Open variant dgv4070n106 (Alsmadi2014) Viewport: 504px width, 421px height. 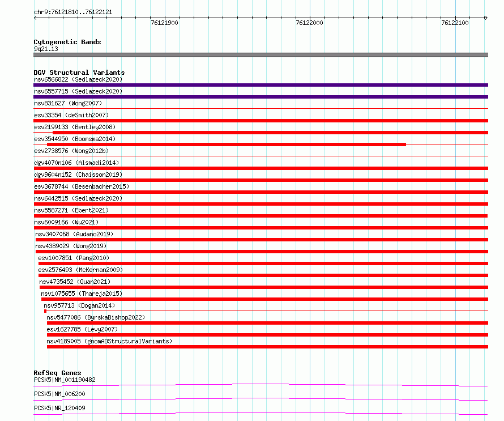[76, 163]
